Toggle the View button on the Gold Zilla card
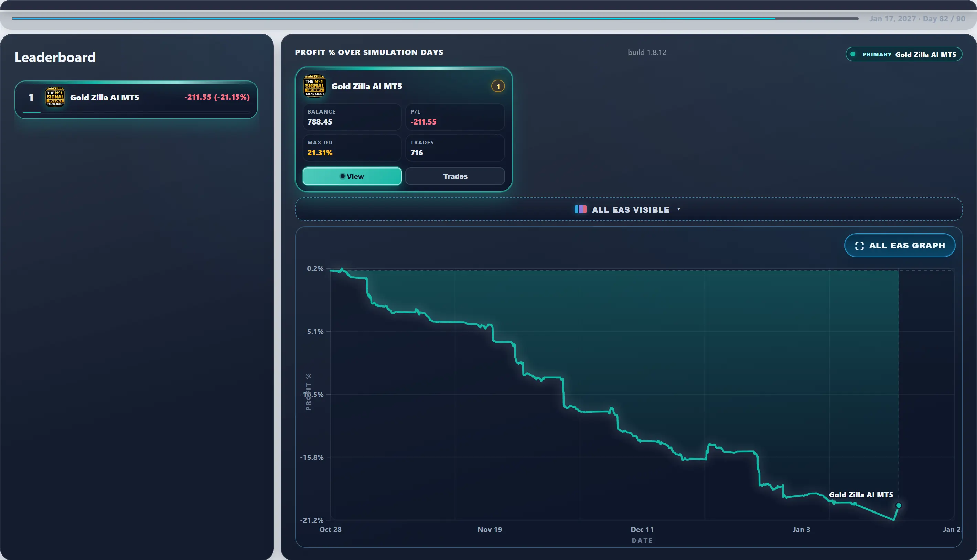Screen dimensions: 977x560 coord(352,176)
